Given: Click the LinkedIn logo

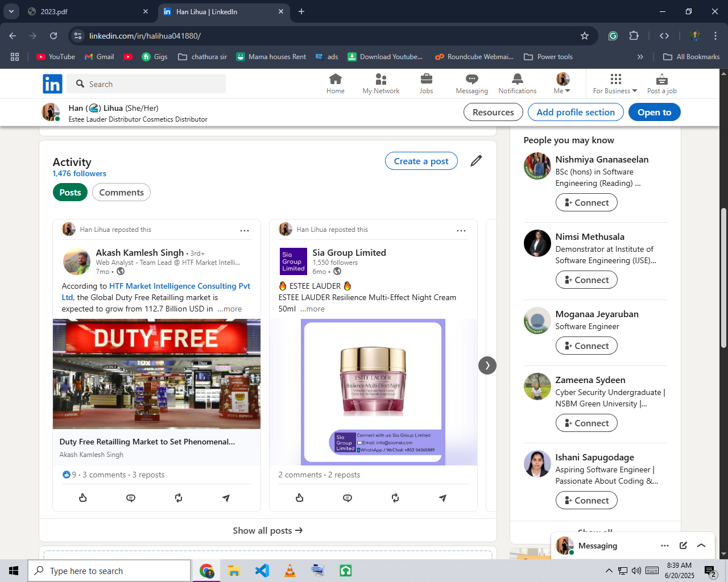Looking at the screenshot, I should [x=52, y=84].
